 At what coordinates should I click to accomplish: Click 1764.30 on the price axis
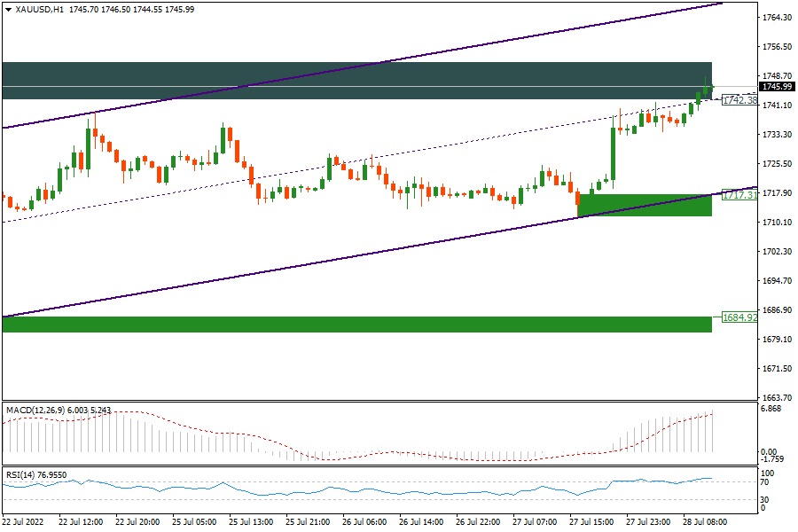coord(776,18)
